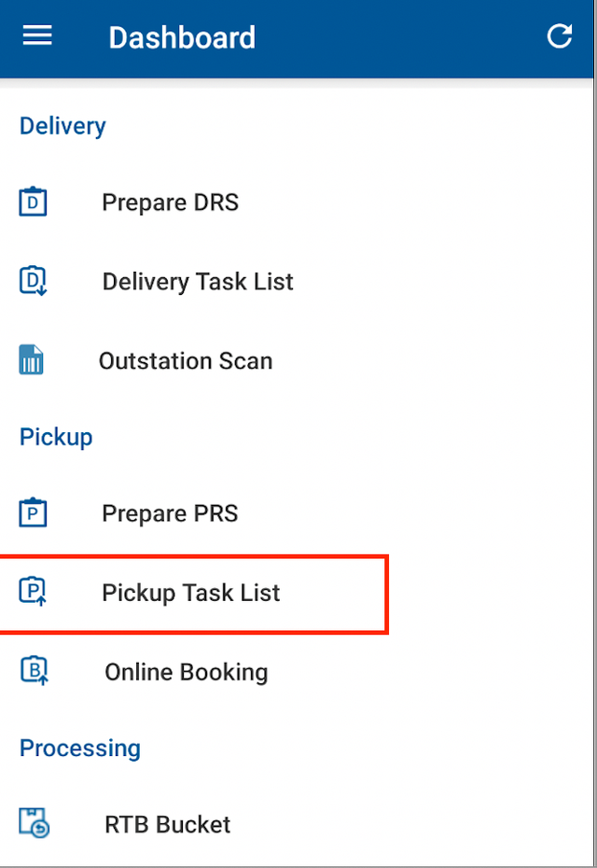Tap the Delivery Task List icon
This screenshot has width=597, height=868.
pos(34,281)
